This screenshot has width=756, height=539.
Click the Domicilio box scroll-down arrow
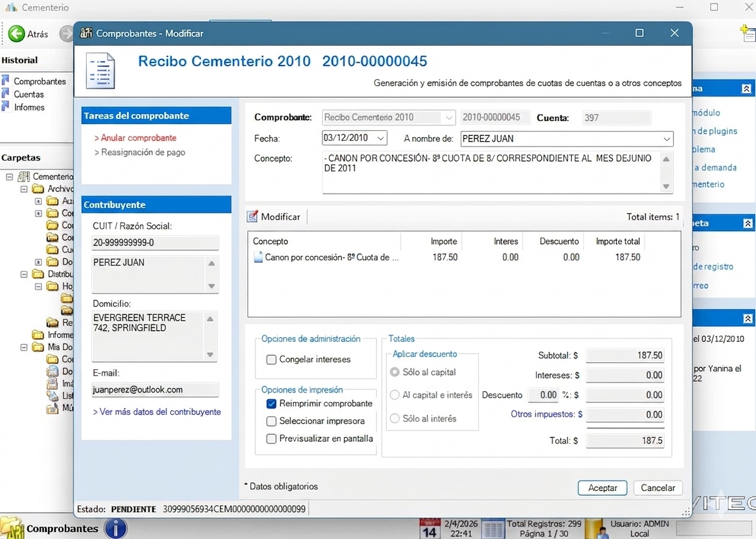coord(210,354)
